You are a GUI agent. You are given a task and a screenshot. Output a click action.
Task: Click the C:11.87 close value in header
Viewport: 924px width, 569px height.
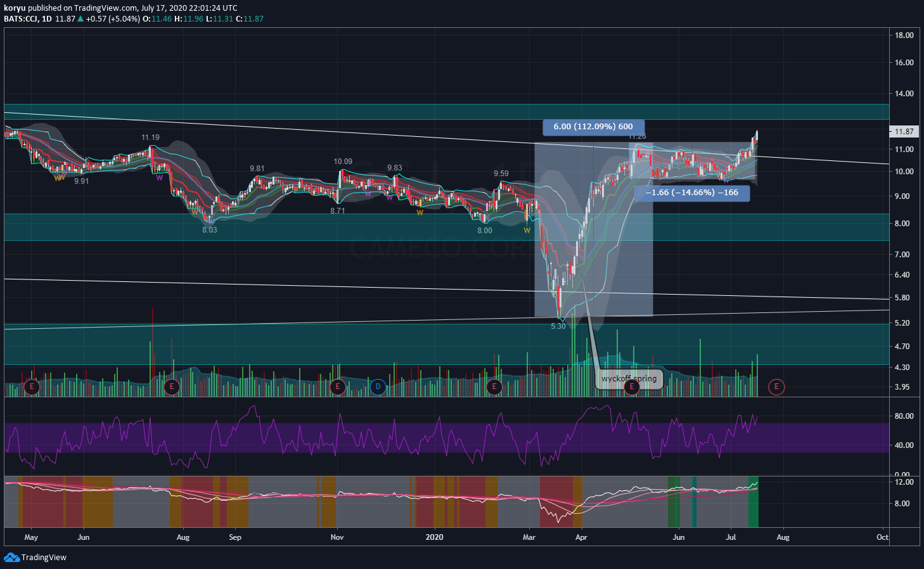250,19
